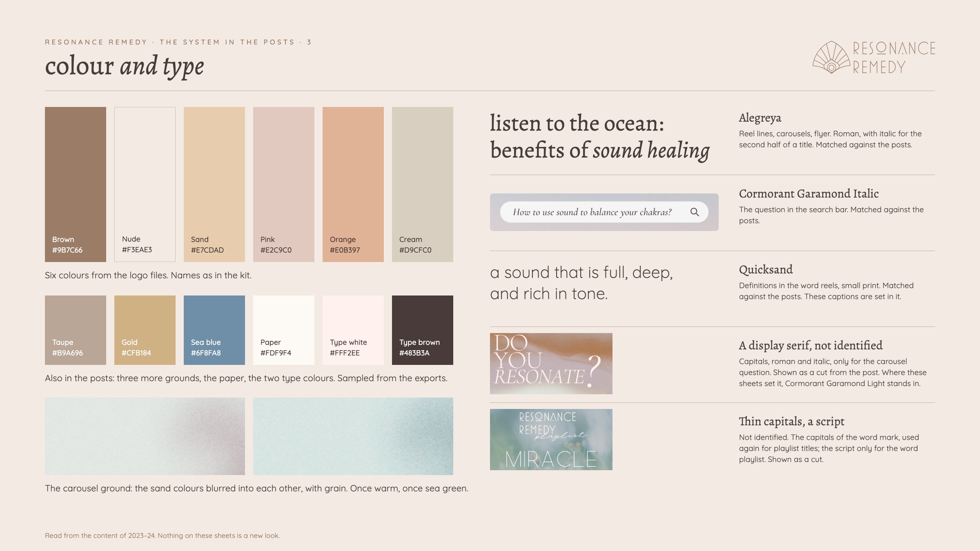The width and height of the screenshot is (980, 551).
Task: Click 'Six colours from the logo files' caption
Action: coord(148,275)
